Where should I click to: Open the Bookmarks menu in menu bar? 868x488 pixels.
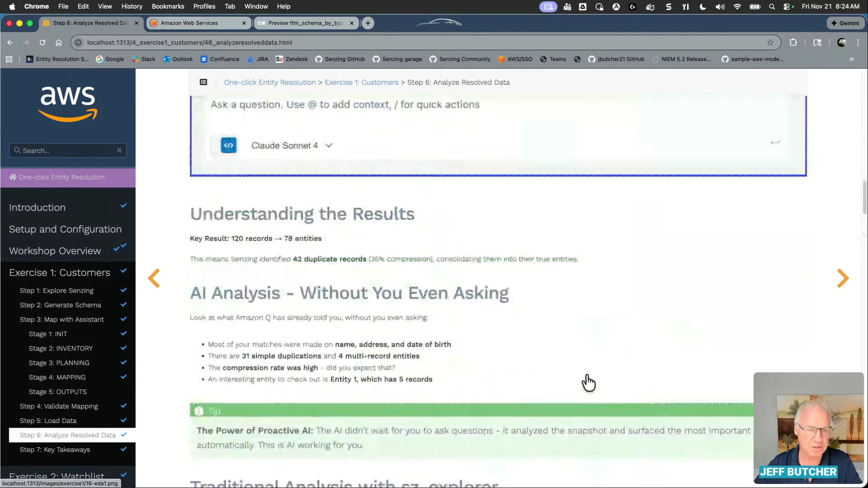pyautogui.click(x=168, y=6)
